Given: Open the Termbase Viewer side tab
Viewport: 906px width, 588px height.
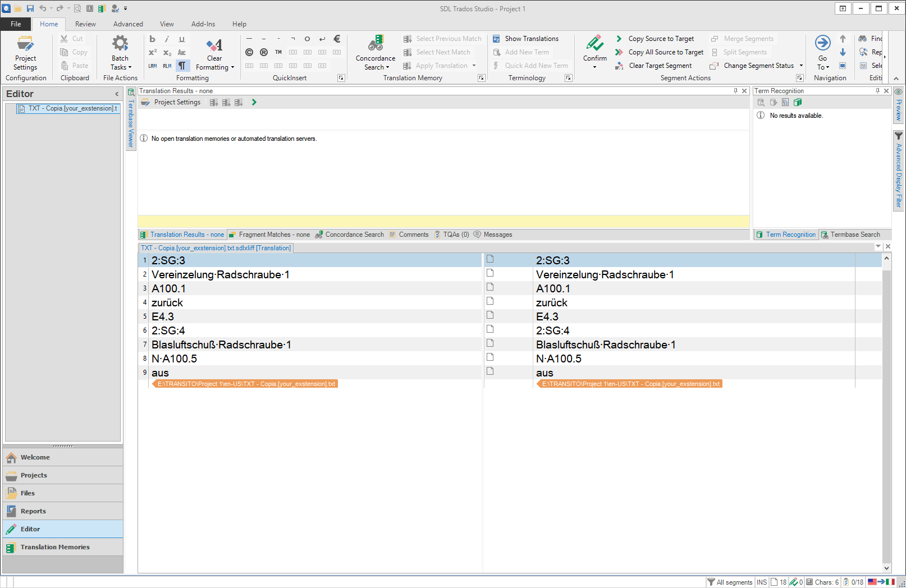Looking at the screenshot, I should (x=131, y=119).
